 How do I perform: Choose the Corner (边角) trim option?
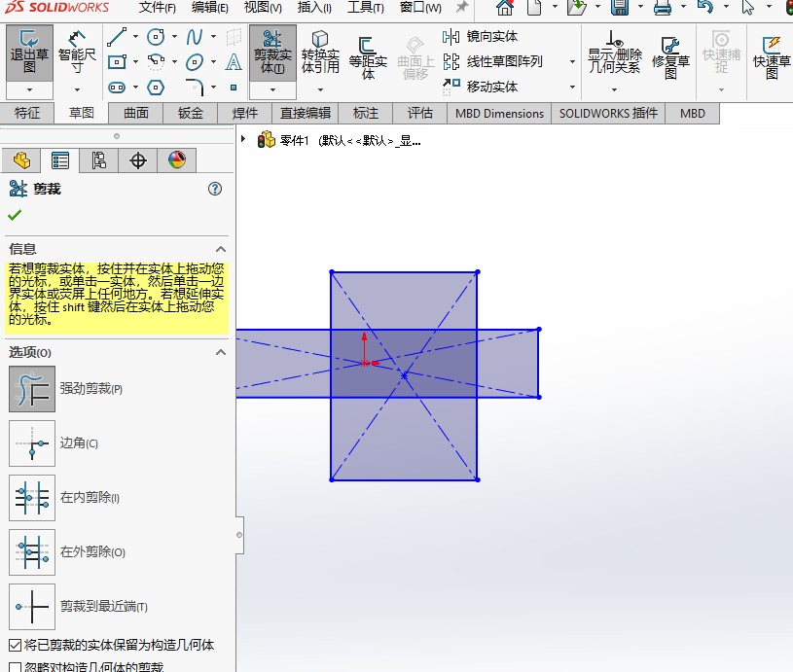(32, 443)
